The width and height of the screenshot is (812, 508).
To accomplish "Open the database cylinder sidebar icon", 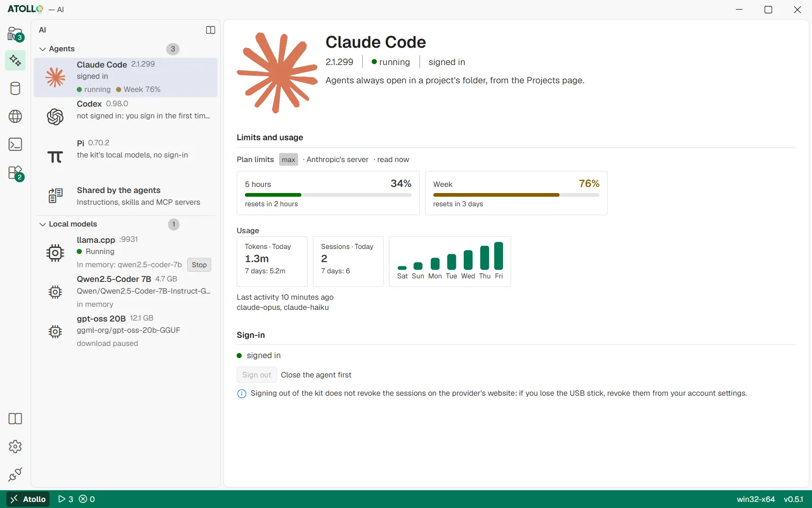I will [x=15, y=88].
